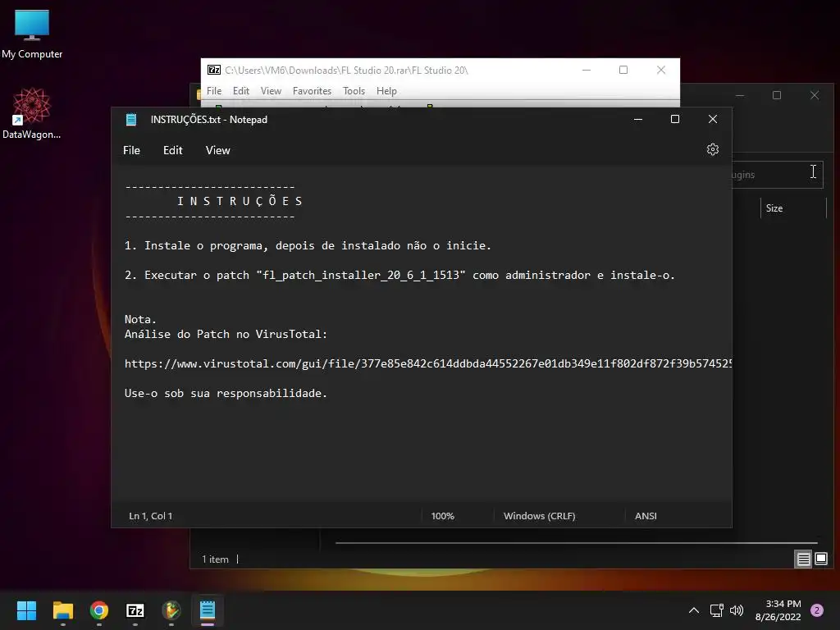Click the search box in File Explorer

click(x=777, y=175)
